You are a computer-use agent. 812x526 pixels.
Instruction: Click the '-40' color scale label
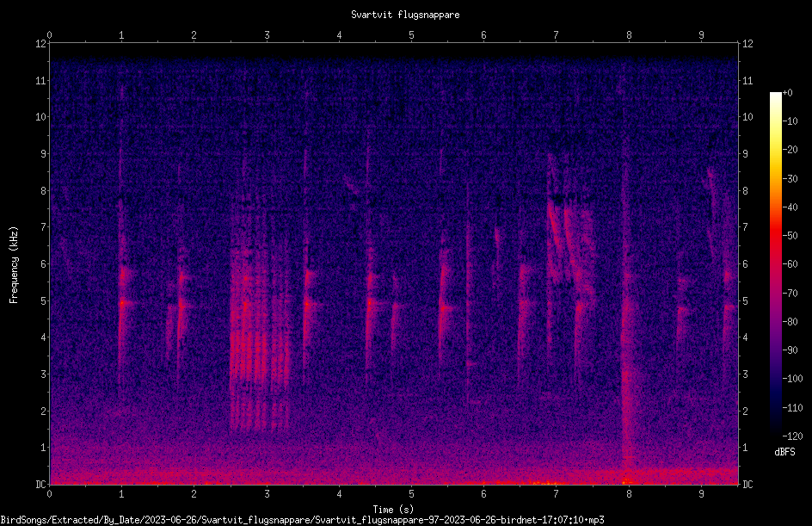pos(790,207)
